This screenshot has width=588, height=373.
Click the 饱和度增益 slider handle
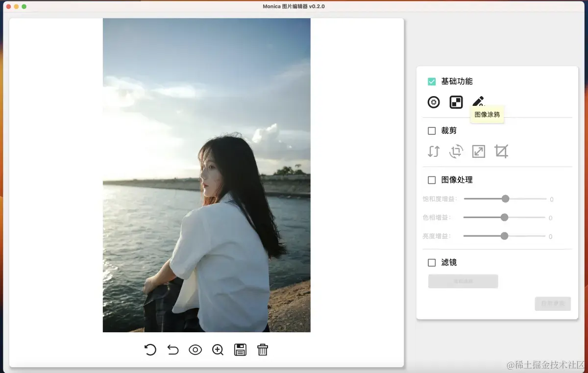coord(505,199)
